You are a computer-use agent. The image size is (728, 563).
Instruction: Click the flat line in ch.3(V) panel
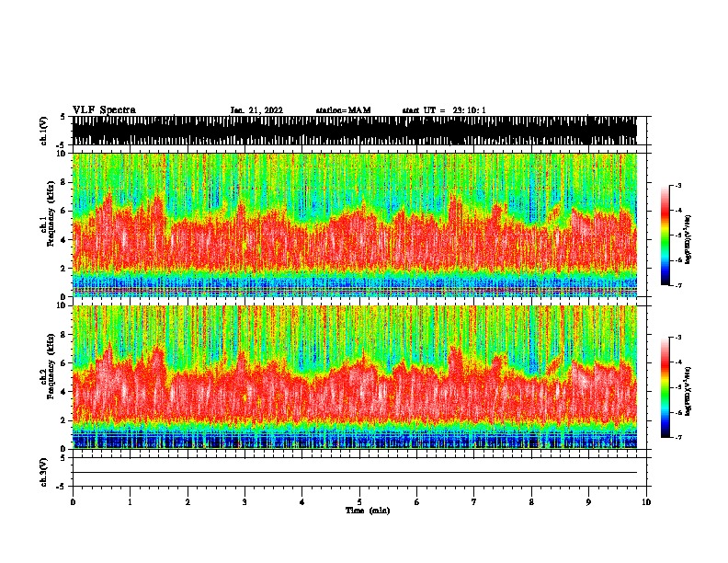coord(355,473)
